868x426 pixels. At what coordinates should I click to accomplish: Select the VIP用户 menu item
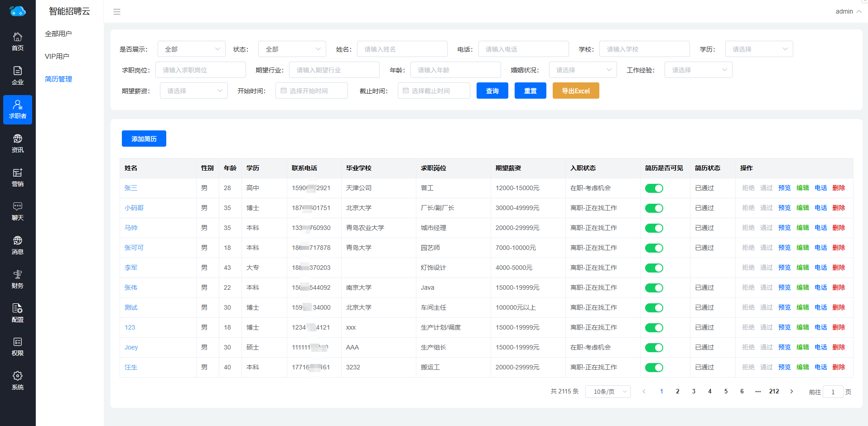(57, 56)
